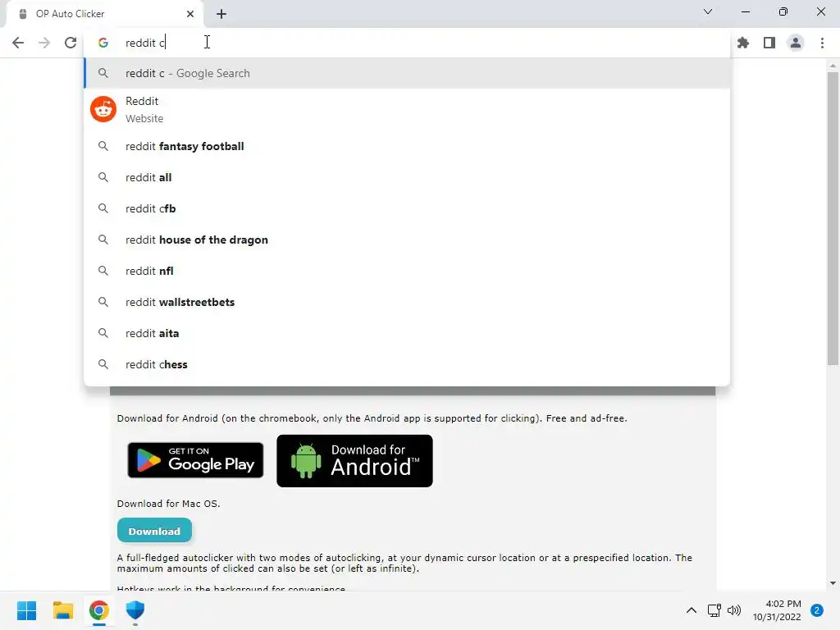Viewport: 840px width, 630px height.
Task: Click the scrollbar down arrow
Action: tap(833, 583)
